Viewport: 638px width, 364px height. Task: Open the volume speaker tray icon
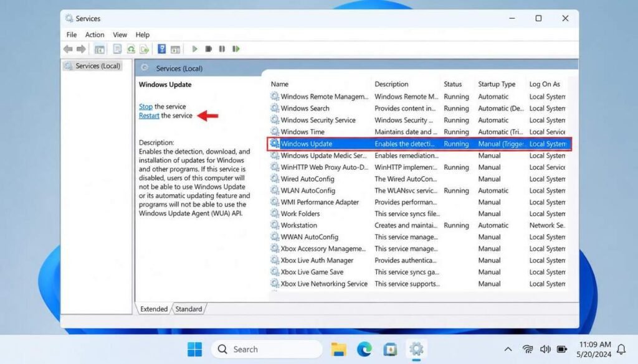click(x=545, y=349)
